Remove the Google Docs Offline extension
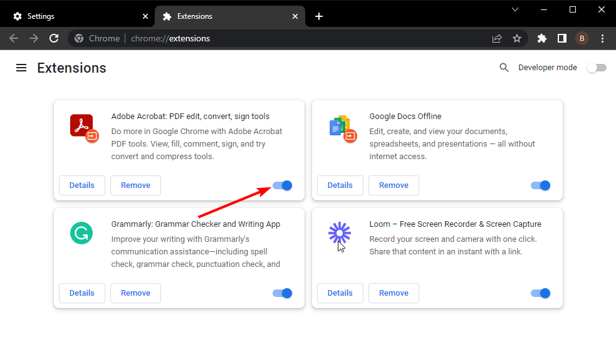 click(x=394, y=185)
